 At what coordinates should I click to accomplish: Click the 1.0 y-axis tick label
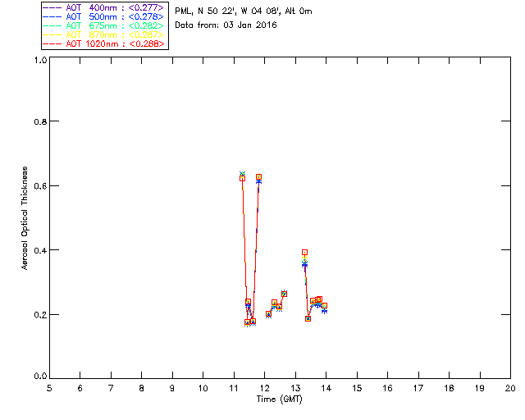(x=40, y=60)
